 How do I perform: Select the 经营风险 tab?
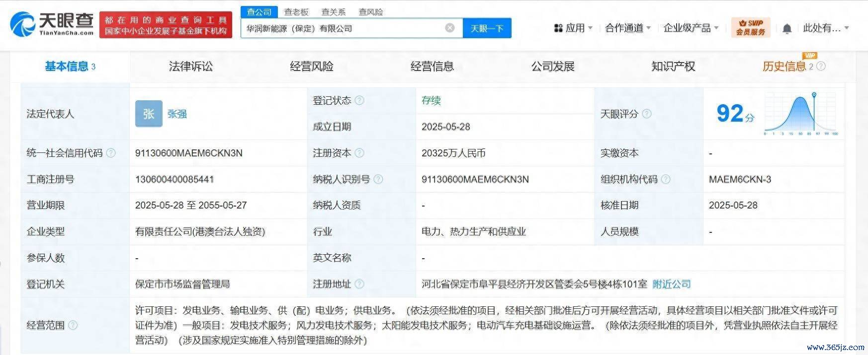click(312, 66)
